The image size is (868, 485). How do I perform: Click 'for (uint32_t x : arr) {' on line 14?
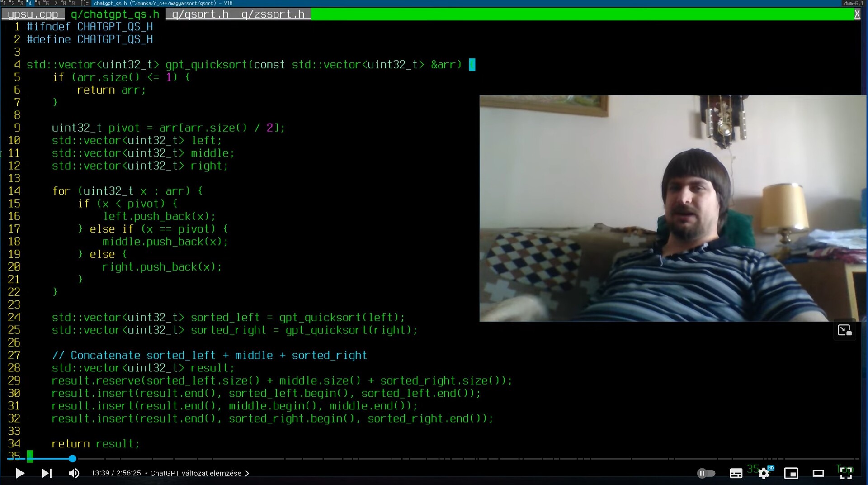pos(127,191)
